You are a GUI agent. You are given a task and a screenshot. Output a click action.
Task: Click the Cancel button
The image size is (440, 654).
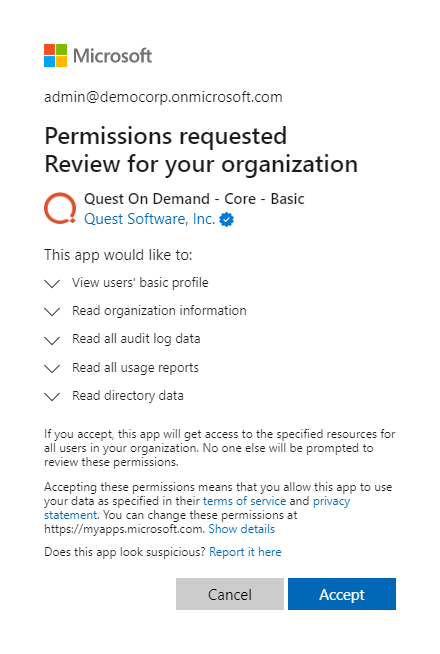[230, 594]
